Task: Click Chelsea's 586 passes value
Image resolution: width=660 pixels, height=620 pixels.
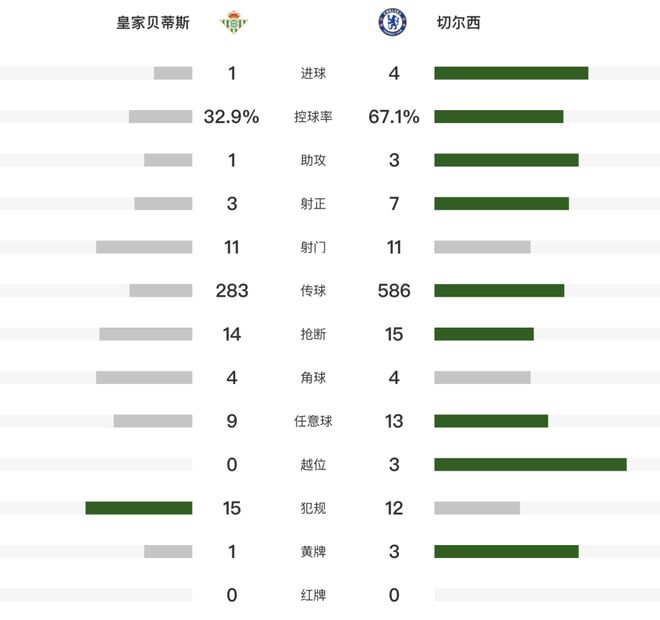Action: [x=394, y=291]
